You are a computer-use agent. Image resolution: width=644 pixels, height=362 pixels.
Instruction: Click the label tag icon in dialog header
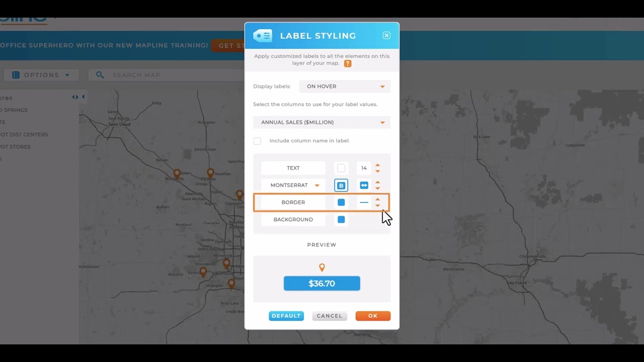pyautogui.click(x=263, y=36)
